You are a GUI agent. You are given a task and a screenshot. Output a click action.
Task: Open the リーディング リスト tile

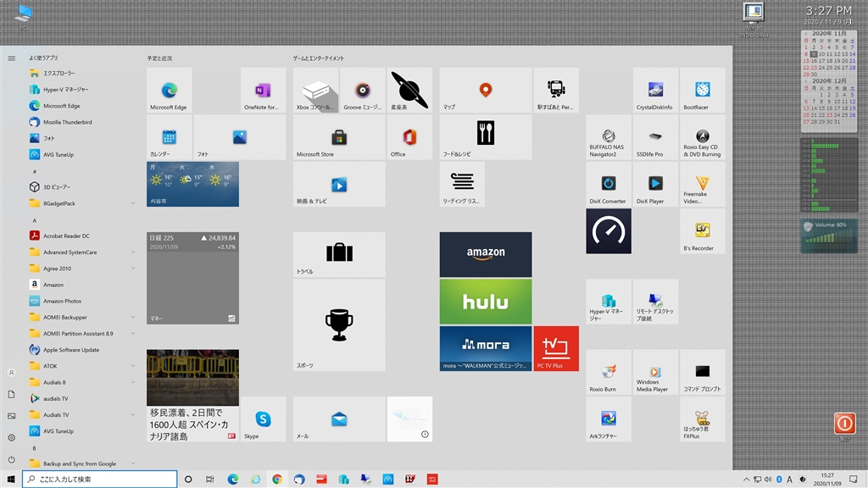pyautogui.click(x=462, y=184)
